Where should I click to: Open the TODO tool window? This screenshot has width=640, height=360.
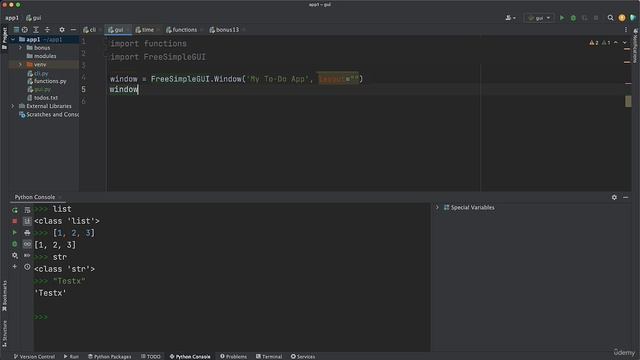tap(151, 357)
